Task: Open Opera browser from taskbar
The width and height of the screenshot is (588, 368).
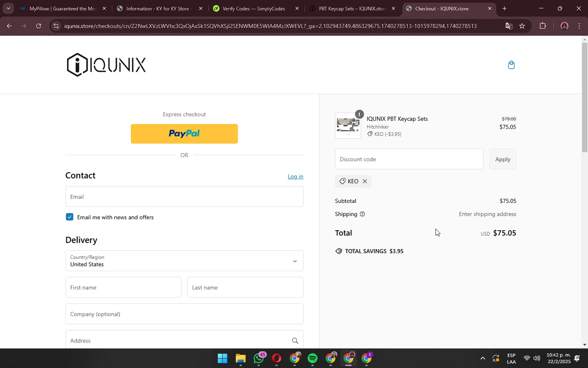Action: tap(276, 358)
